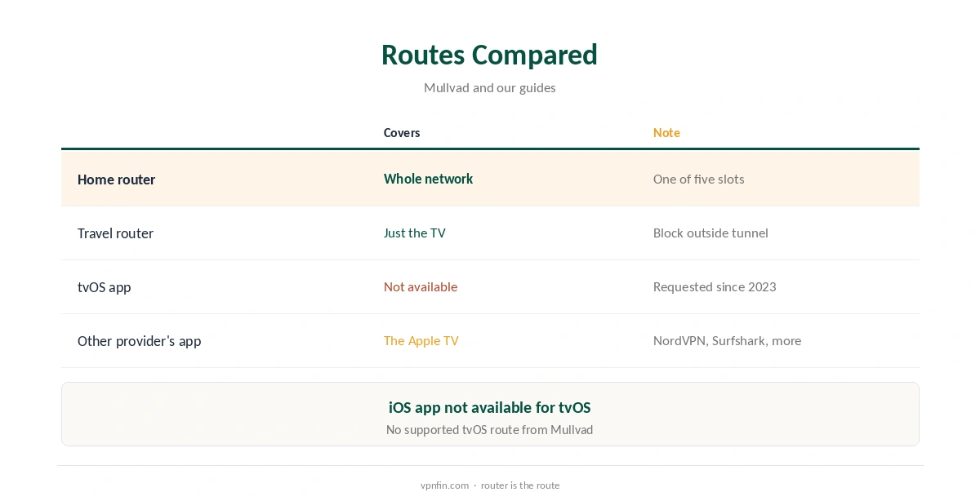Select the 'Other provider's app' row label
The width and height of the screenshot is (980, 501).
139,341
